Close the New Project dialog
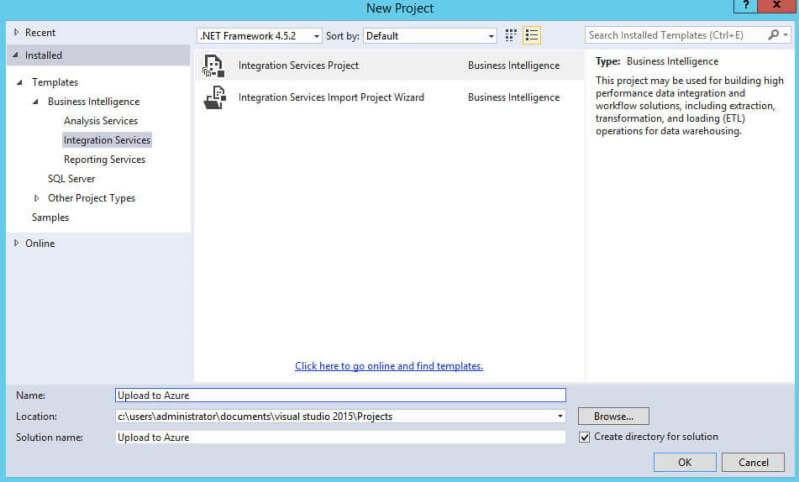 point(776,6)
